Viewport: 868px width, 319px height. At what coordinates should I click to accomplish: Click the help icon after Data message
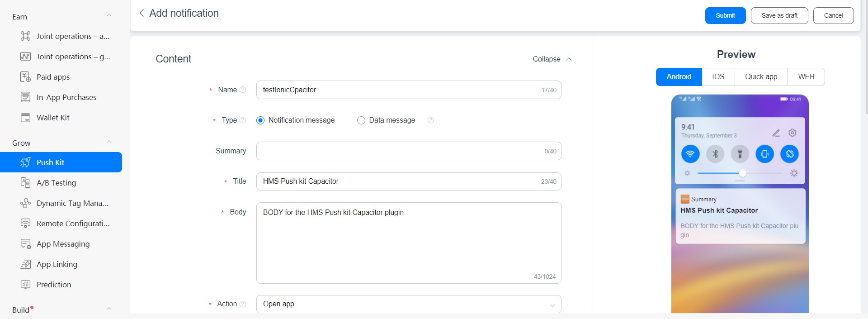[x=431, y=120]
